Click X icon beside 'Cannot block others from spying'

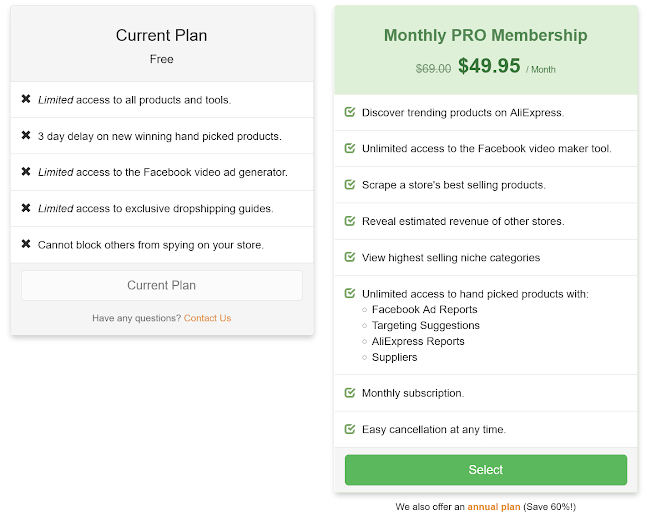click(x=26, y=243)
